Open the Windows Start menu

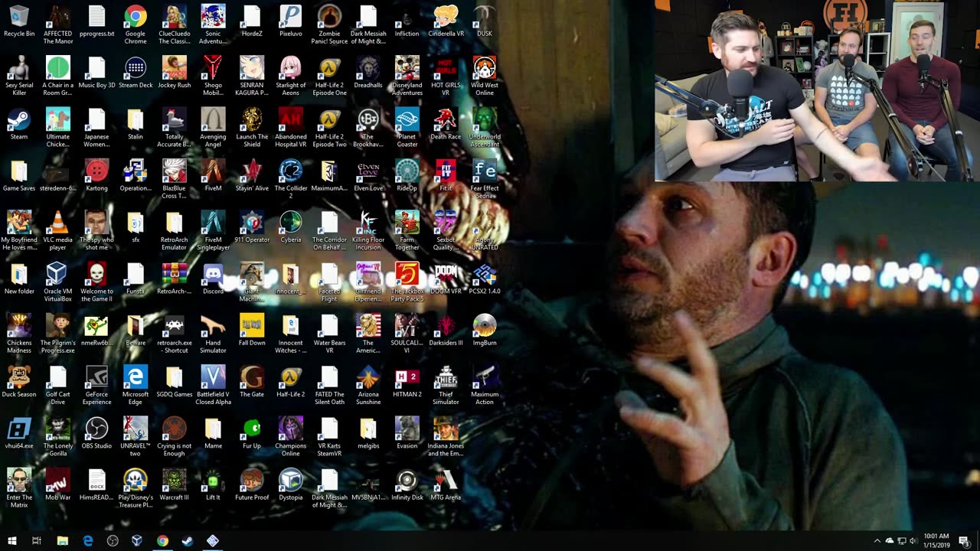[11, 541]
